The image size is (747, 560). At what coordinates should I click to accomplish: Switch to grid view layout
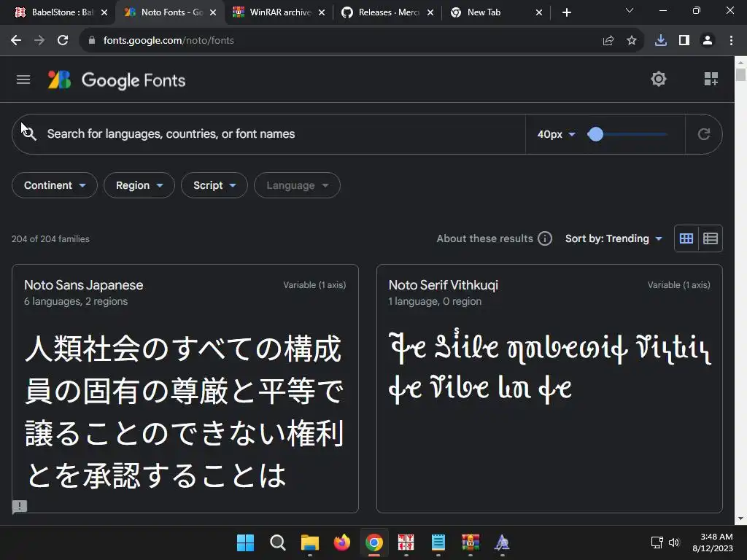[686, 238]
